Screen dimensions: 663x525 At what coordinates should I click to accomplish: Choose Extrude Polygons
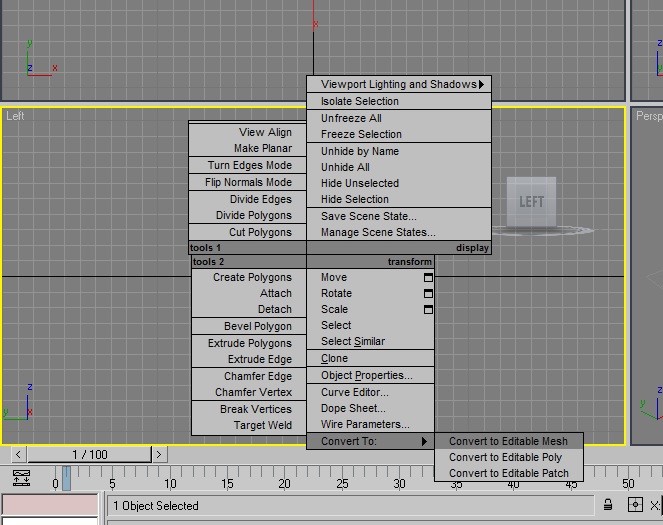(249, 343)
